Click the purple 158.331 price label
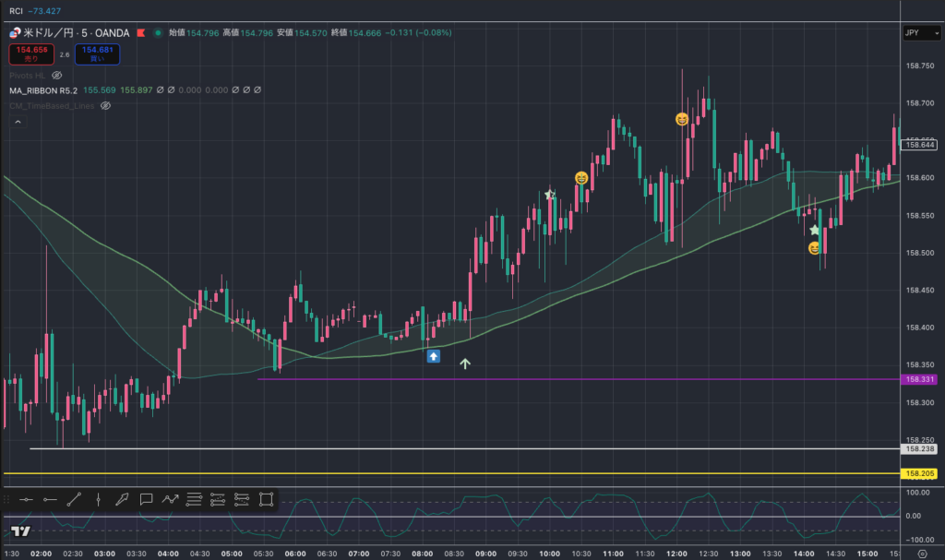This screenshot has height=560, width=945. pyautogui.click(x=920, y=379)
